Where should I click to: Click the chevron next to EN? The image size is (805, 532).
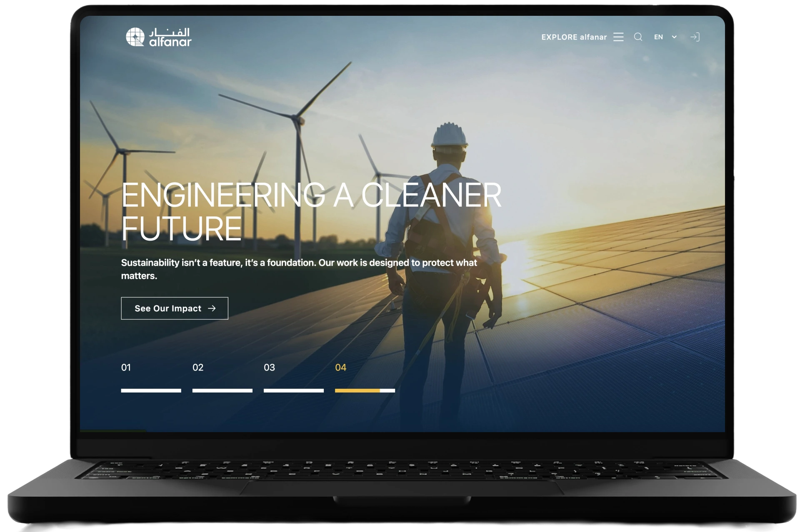[x=674, y=37]
